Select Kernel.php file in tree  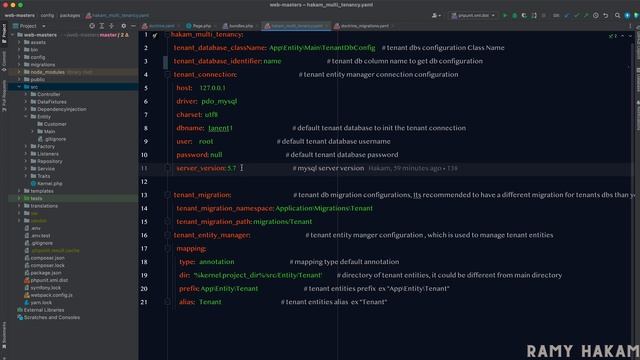point(46,184)
